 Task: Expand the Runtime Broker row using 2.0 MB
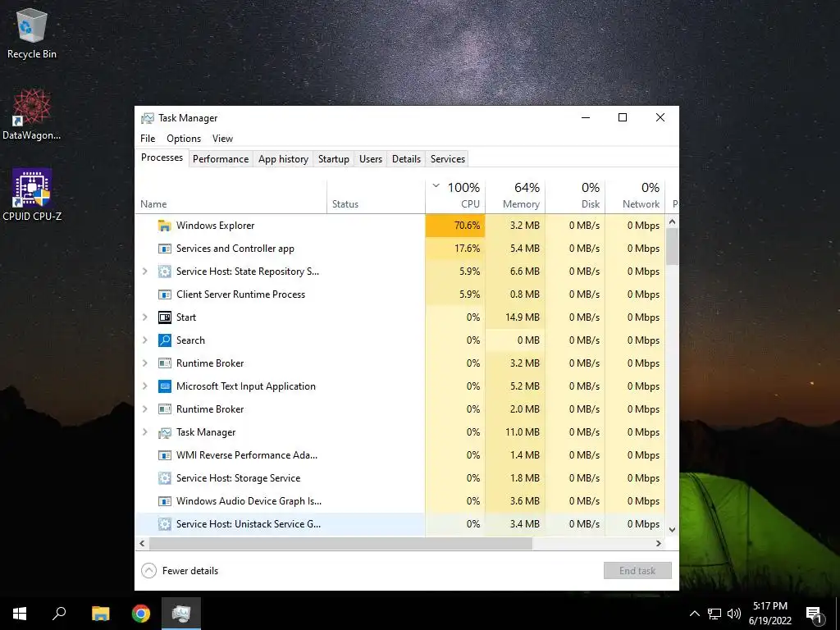click(x=144, y=409)
